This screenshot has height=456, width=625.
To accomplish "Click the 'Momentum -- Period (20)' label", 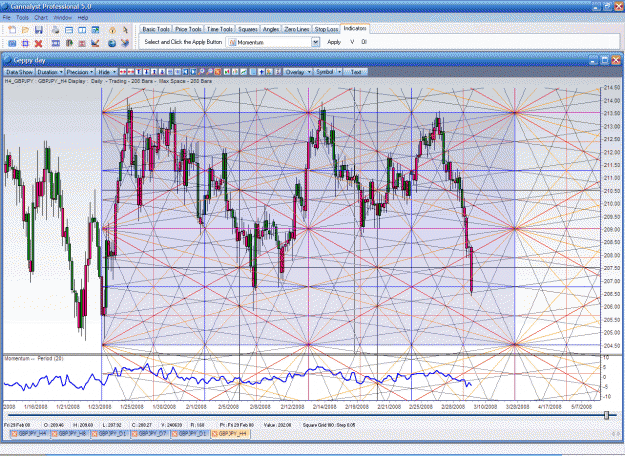I will click(34, 358).
